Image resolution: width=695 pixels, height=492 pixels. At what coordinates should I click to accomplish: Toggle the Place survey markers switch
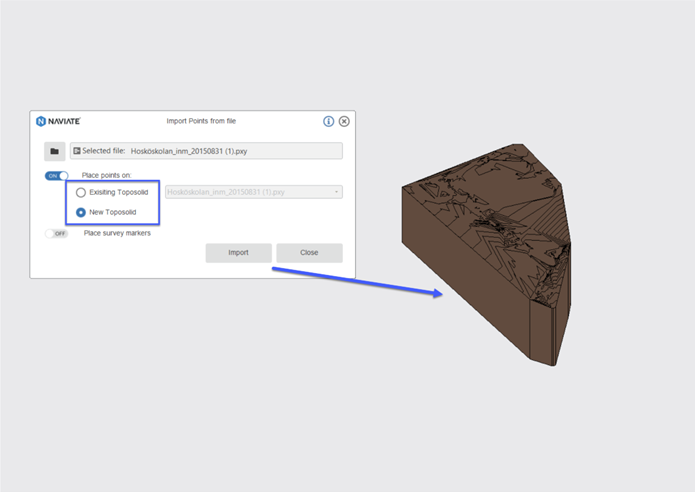56,234
